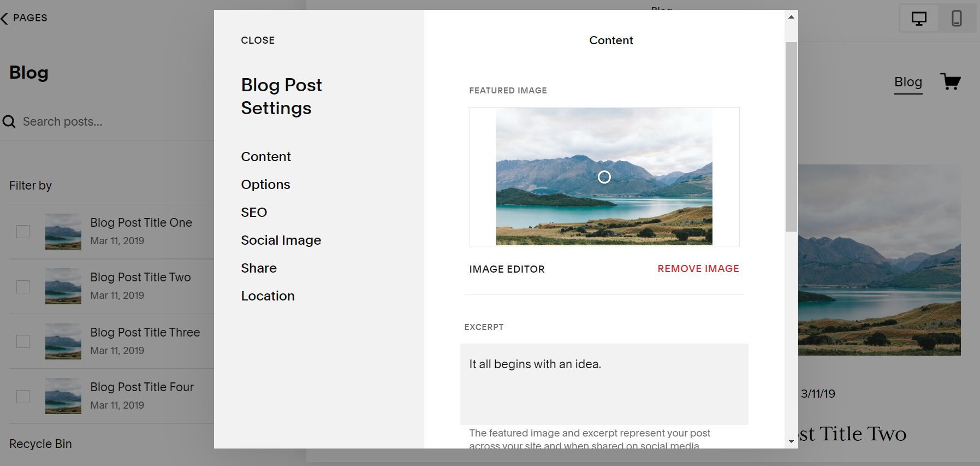
Task: Open the Content settings section
Action: (266, 157)
